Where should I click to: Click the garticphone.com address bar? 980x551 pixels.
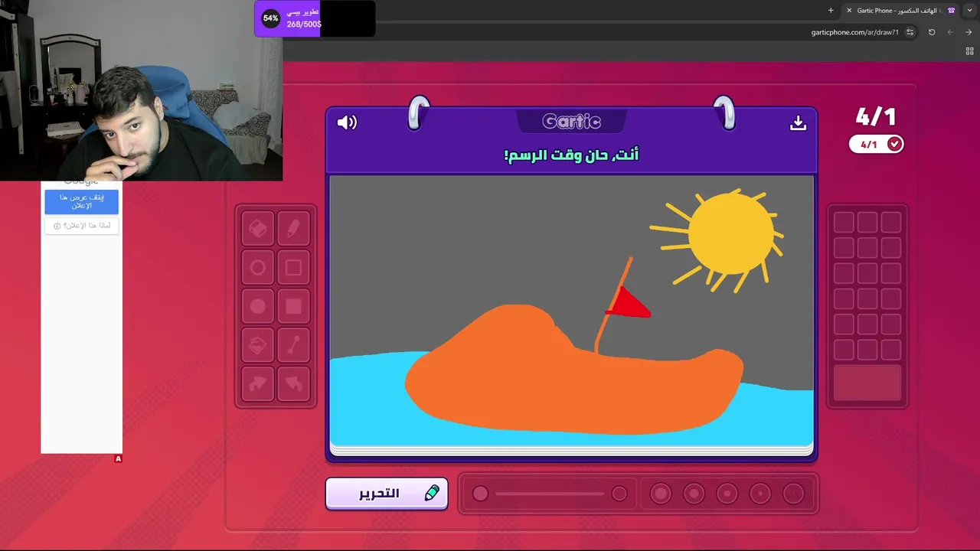point(855,32)
